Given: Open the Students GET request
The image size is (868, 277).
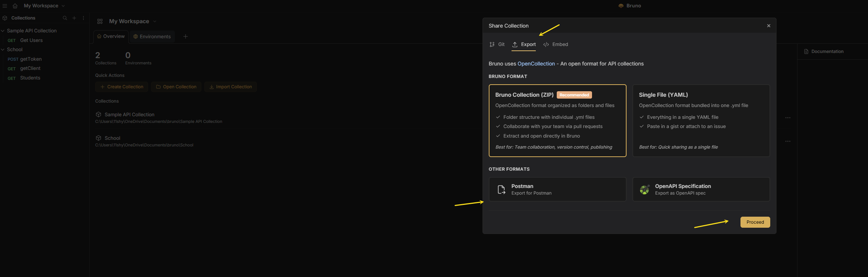Looking at the screenshot, I should (30, 78).
